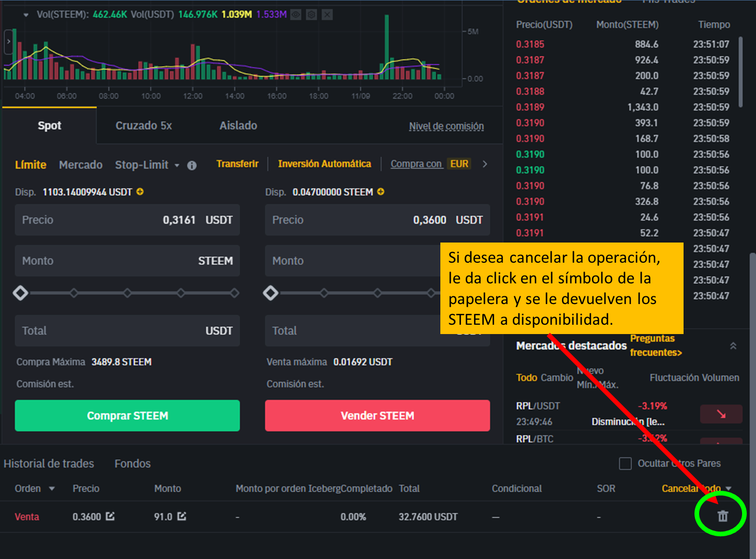The width and height of the screenshot is (756, 559).
Task: Click the trade row with amount 393.1
Action: [622, 123]
